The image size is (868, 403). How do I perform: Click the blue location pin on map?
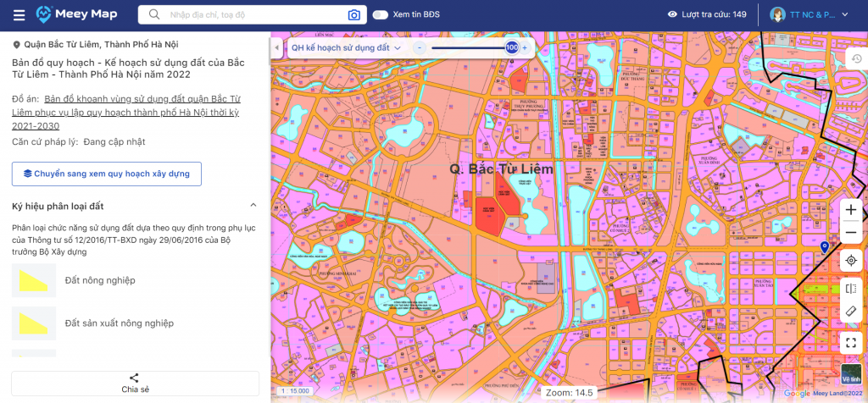(x=824, y=247)
